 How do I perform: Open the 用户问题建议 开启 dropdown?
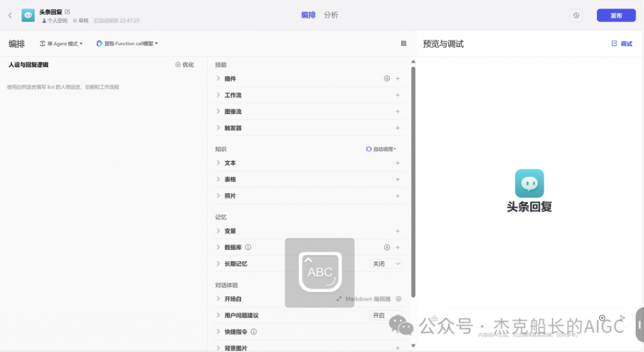[x=386, y=315]
